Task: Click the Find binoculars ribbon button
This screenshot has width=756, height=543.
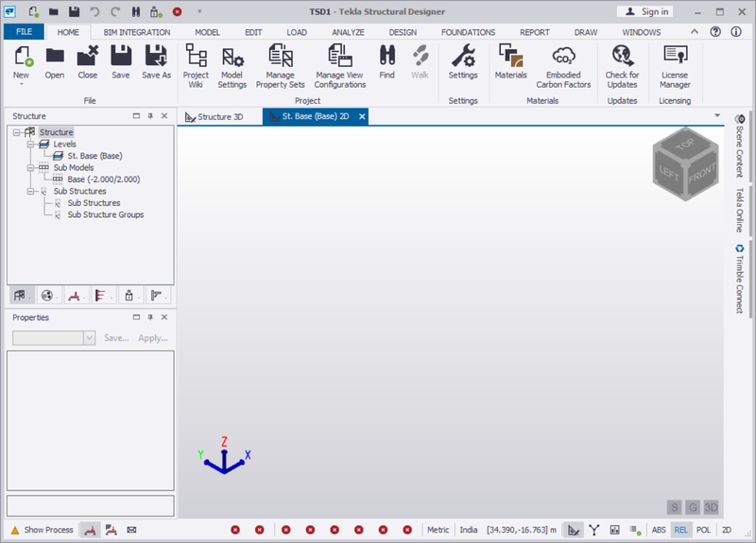Action: [x=387, y=61]
